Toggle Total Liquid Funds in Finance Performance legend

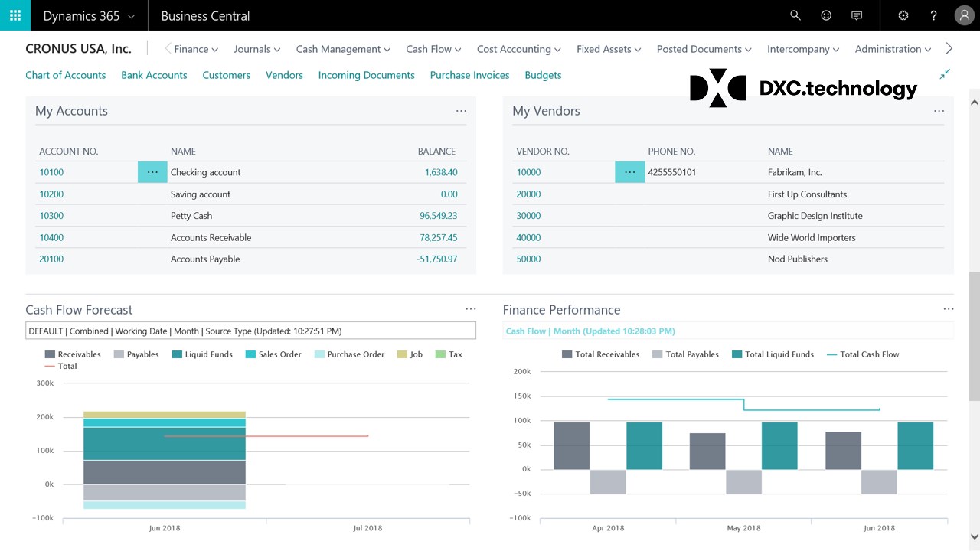(x=773, y=354)
